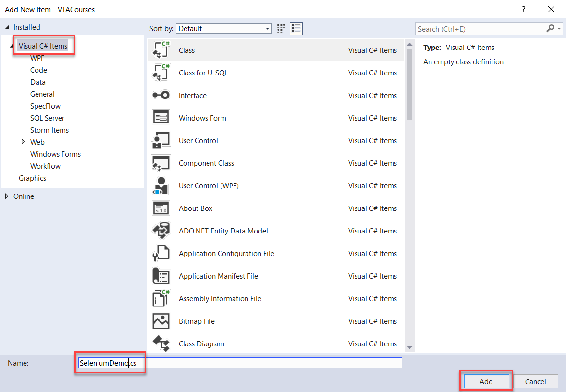566x392 pixels.
Task: Click the 'Interface' template name
Action: pyautogui.click(x=193, y=95)
